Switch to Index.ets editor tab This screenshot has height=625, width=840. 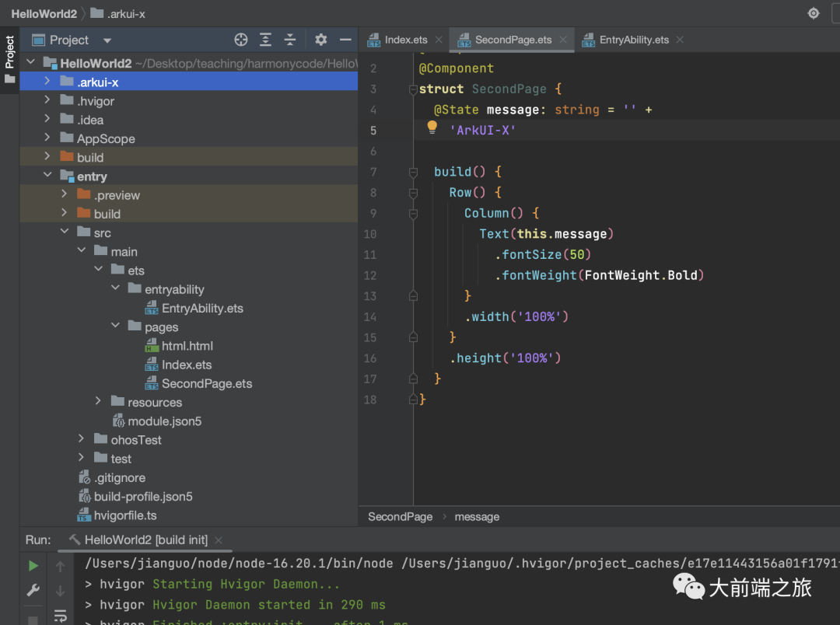pos(406,40)
